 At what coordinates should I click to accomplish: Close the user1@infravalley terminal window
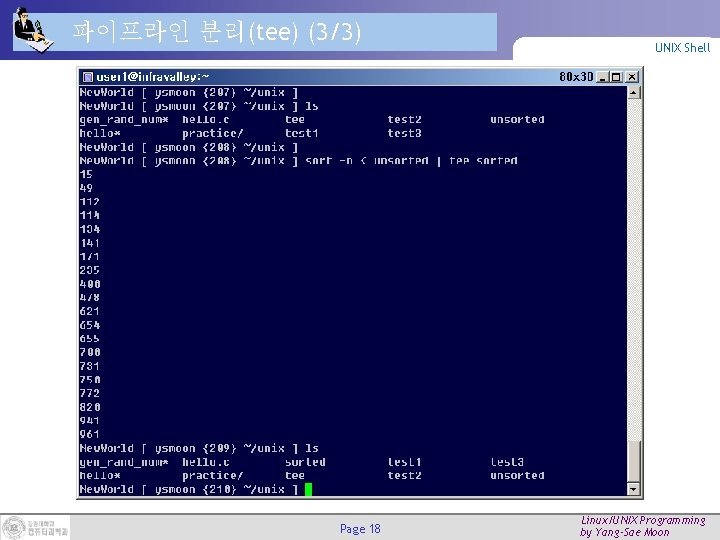tap(632, 77)
